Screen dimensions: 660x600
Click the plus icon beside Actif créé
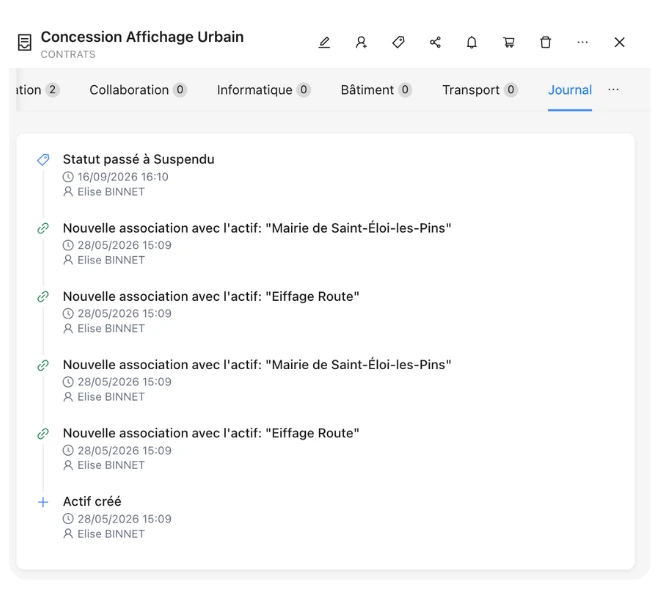coord(43,502)
